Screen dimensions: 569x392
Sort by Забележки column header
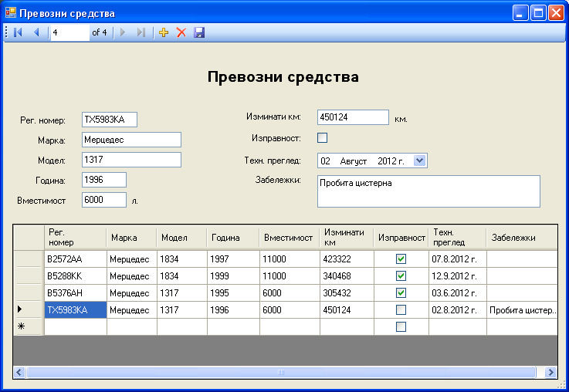coord(522,238)
